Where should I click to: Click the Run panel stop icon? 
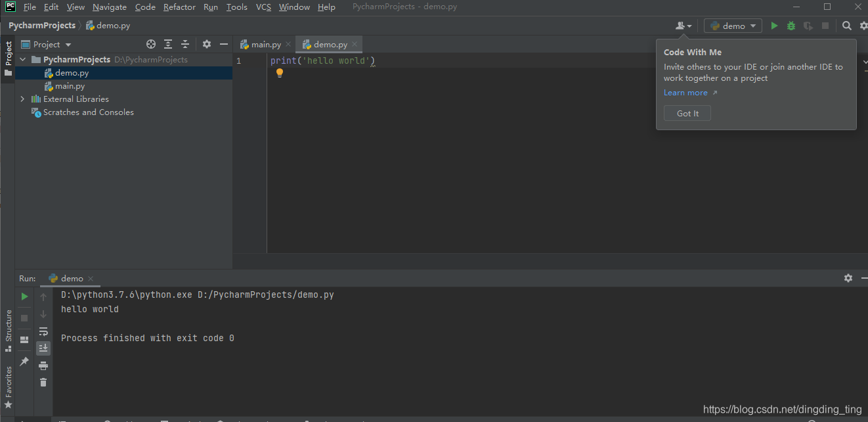click(24, 318)
